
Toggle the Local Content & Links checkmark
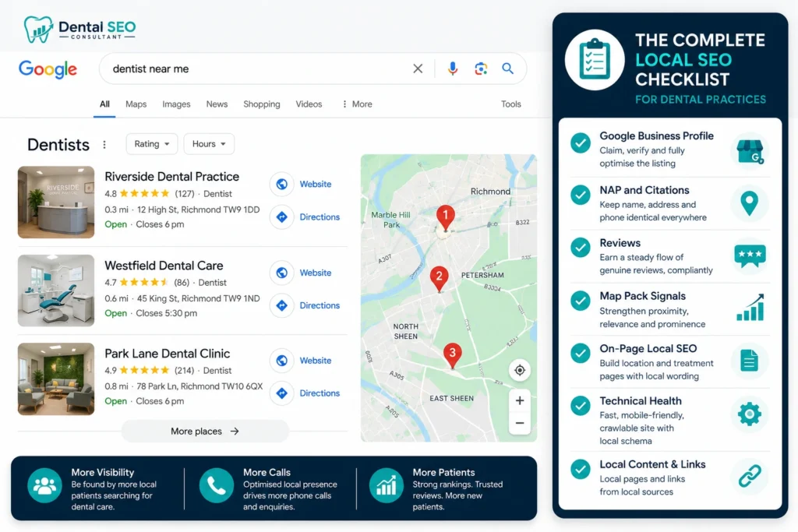[580, 470]
